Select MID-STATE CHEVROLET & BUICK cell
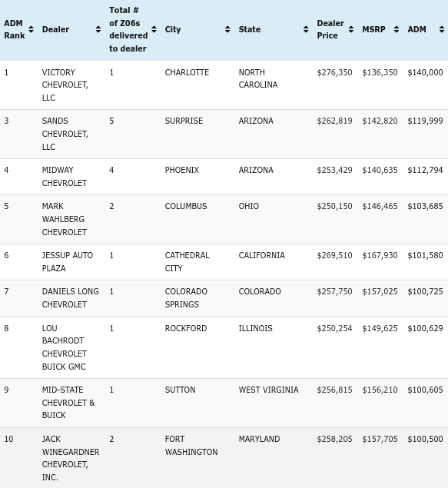Viewport: 448px width, 488px height. (x=68, y=403)
